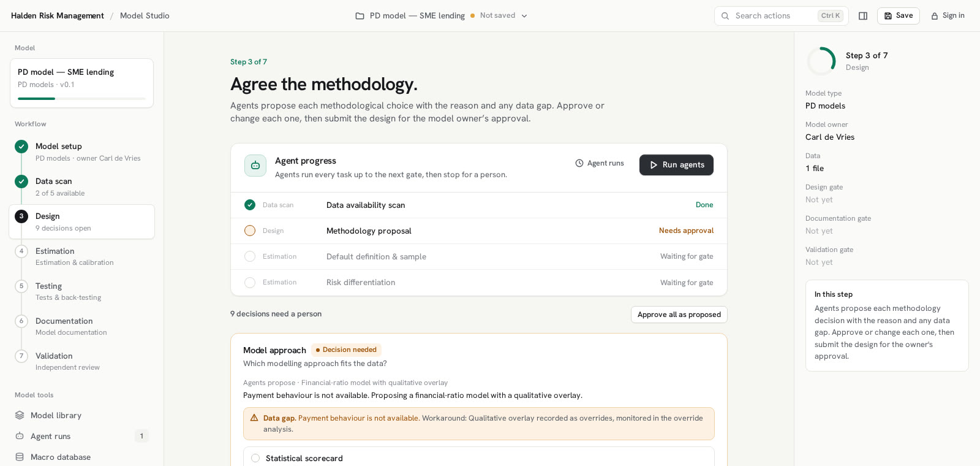Save the model with Save button
This screenshot has width=980, height=466.
[899, 16]
